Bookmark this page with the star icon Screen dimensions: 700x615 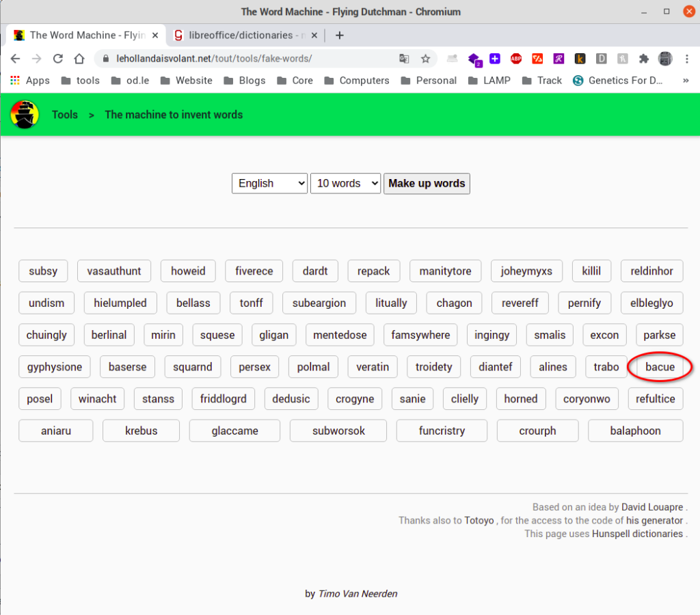pos(425,59)
